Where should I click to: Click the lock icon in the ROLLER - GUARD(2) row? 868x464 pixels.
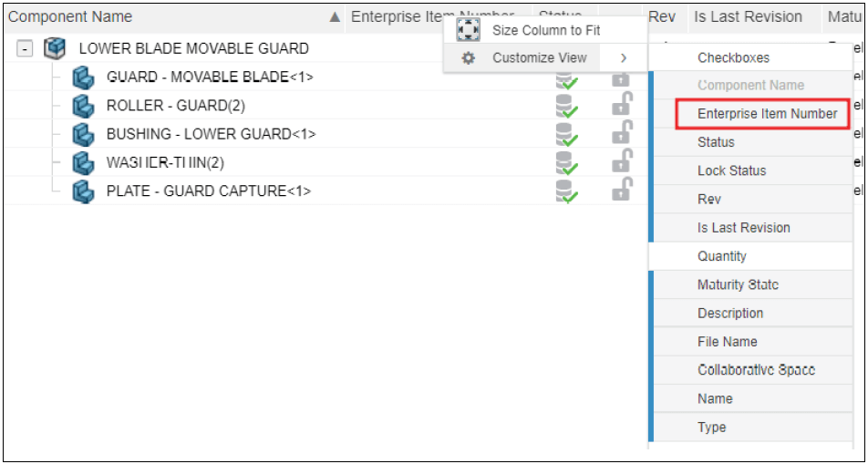point(623,106)
